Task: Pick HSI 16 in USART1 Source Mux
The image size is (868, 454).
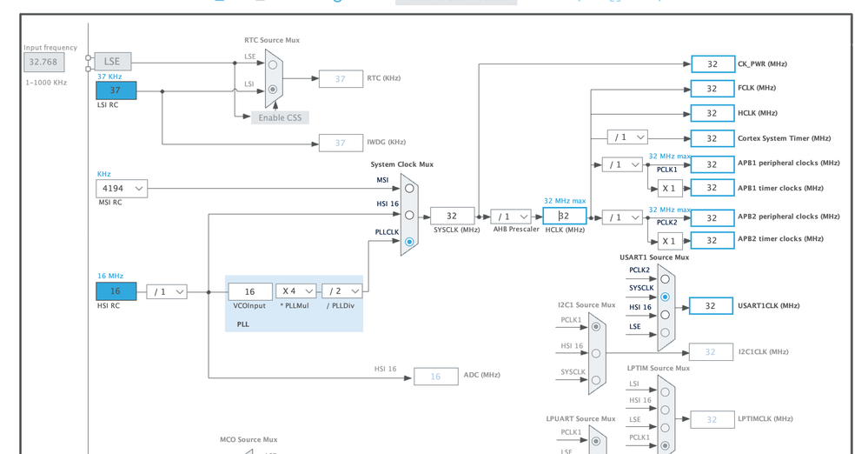Action: point(666,315)
